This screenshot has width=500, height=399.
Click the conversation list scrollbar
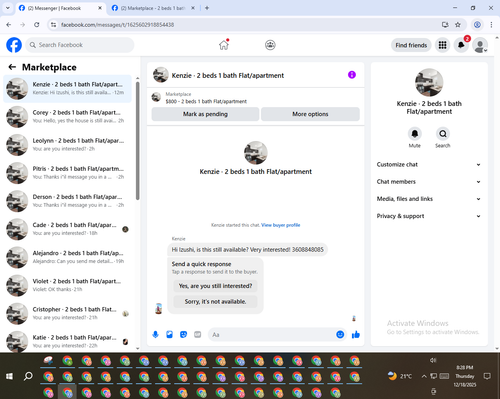137,141
